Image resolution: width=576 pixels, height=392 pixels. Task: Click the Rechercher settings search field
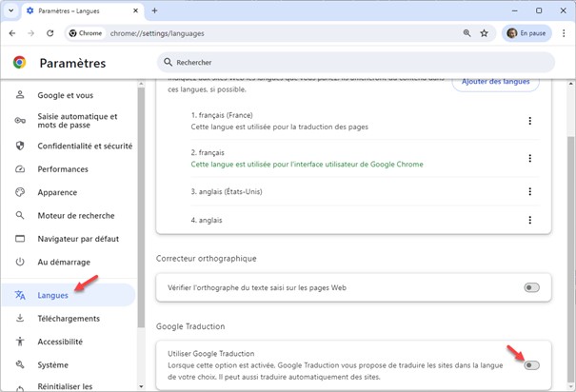(357, 62)
